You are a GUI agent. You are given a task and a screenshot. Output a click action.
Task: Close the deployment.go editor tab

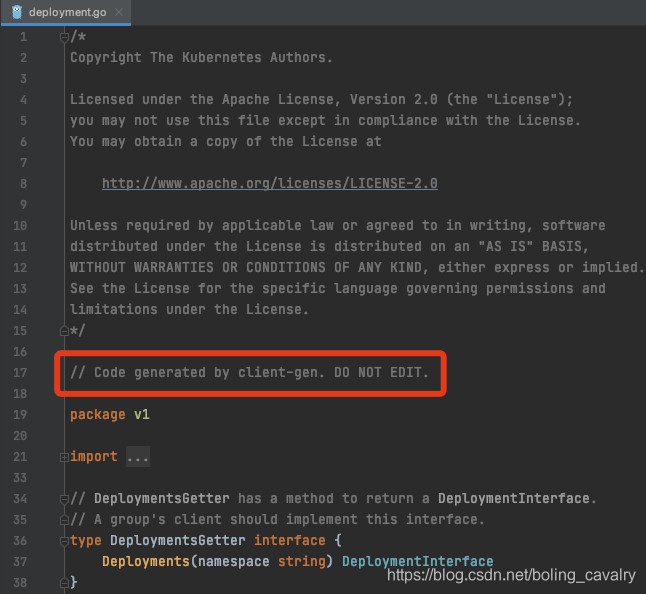click(x=119, y=12)
